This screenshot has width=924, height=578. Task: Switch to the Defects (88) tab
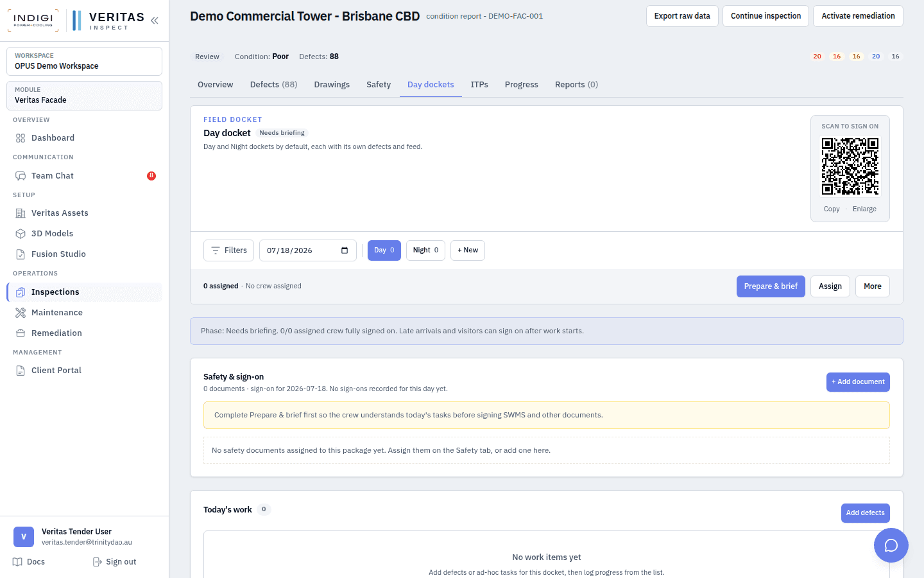[x=274, y=85]
